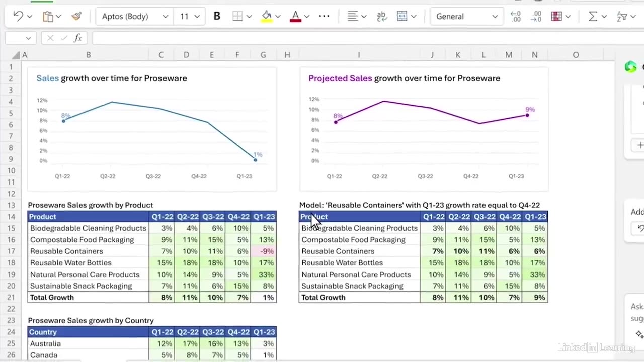Select the left table's 33% Personal Care cell

point(263,275)
